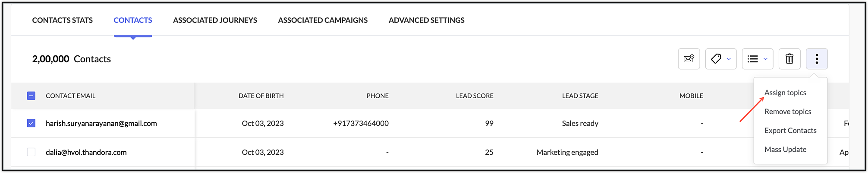Open the Associated Journeys tab
The height and width of the screenshot is (173, 868).
215,20
